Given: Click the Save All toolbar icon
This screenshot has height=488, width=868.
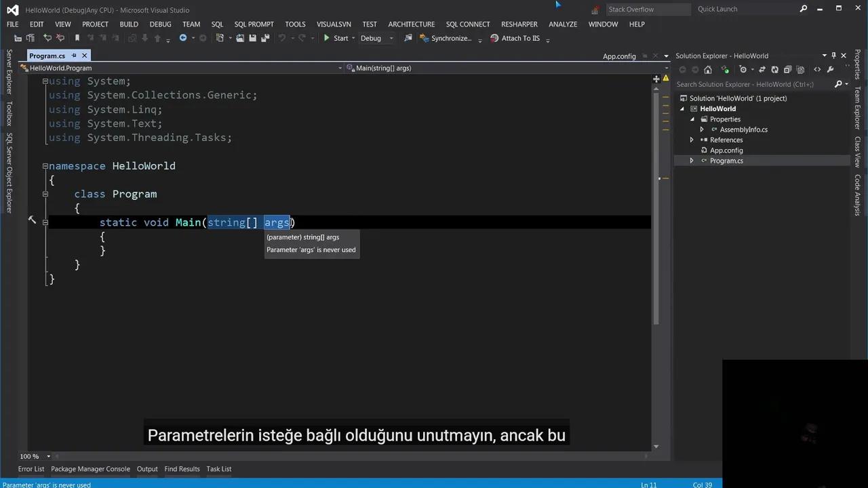Looking at the screenshot, I should point(265,38).
